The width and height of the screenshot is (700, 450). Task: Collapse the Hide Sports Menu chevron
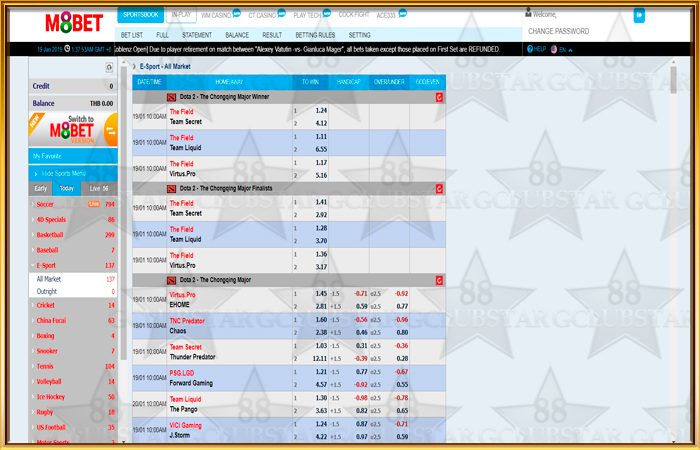point(36,174)
